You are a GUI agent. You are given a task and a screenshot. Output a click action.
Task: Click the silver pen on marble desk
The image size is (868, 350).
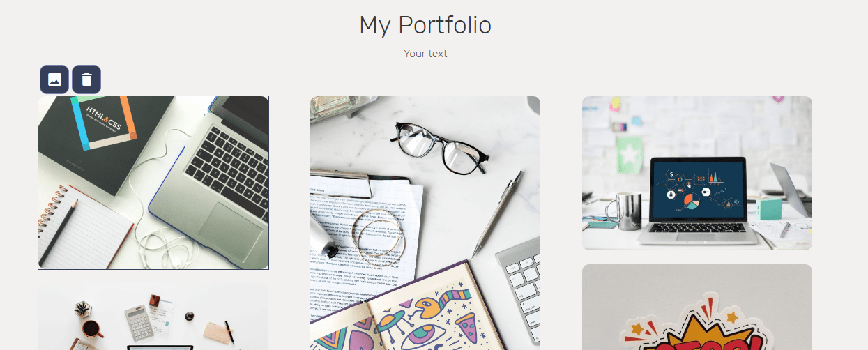point(496,215)
